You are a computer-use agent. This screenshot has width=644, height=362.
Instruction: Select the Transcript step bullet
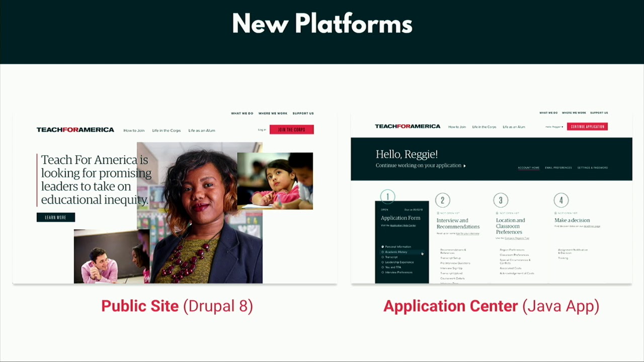(382, 257)
